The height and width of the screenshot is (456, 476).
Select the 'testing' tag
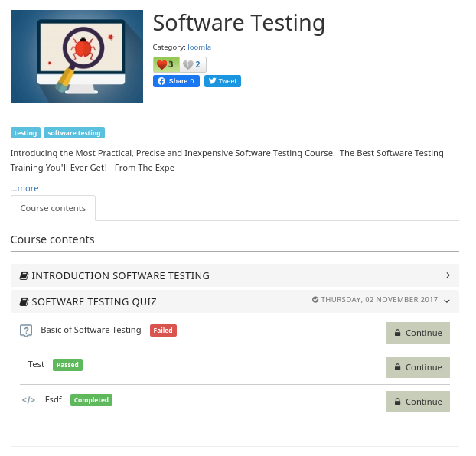25,133
